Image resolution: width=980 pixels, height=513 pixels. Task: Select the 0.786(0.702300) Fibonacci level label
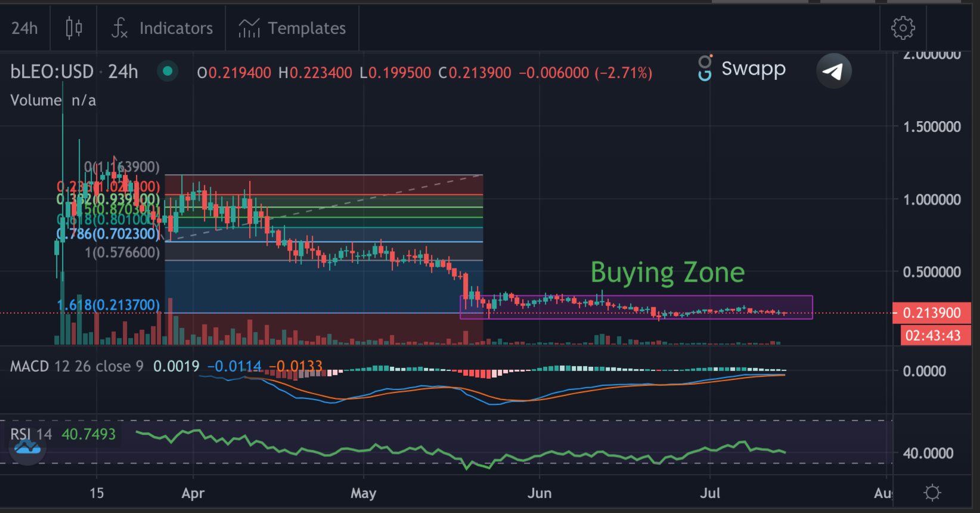[108, 234]
